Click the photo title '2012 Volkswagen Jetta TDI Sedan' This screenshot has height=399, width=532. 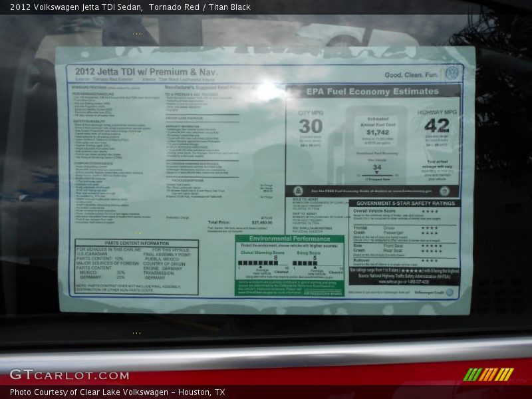click(76, 7)
